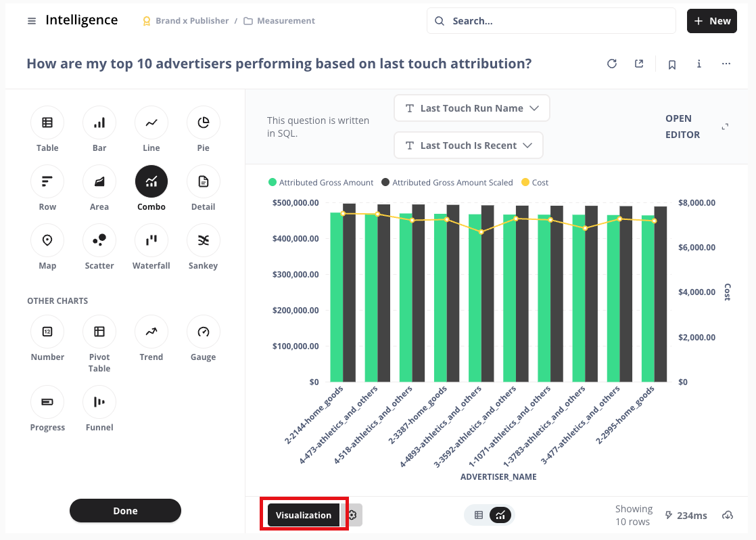This screenshot has width=756, height=540.
Task: Switch to chart view toggle
Action: [x=500, y=515]
